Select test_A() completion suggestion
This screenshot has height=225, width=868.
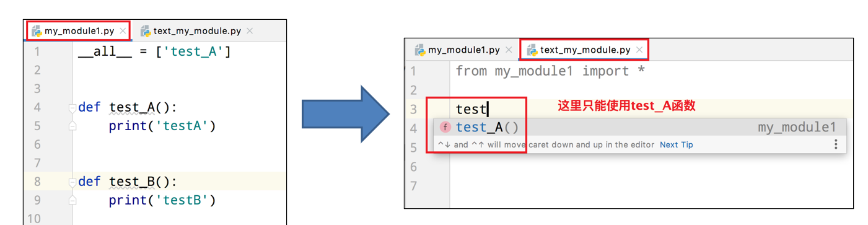tap(639, 127)
